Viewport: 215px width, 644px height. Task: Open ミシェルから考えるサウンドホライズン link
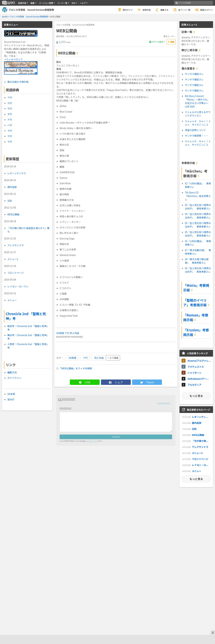pos(198,114)
